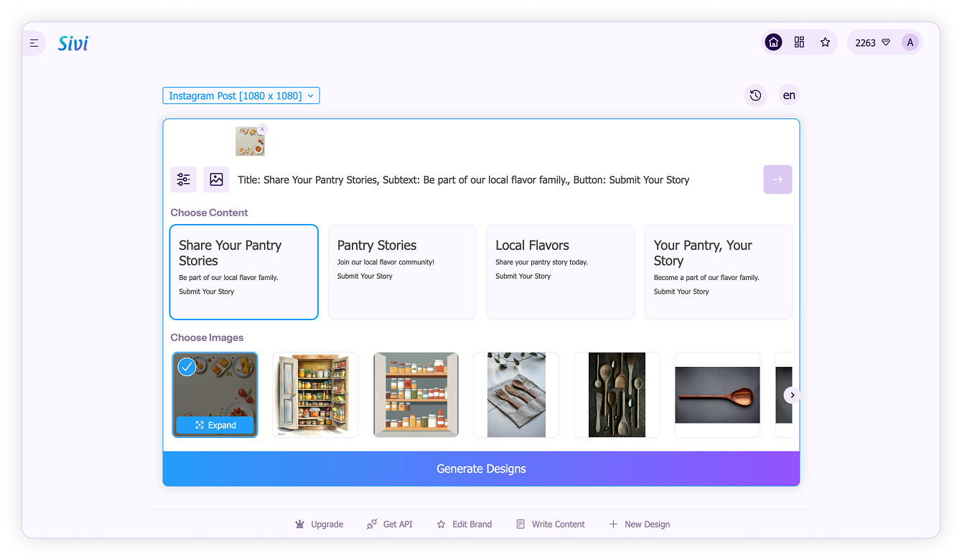This screenshot has height=560, width=962.
Task: Open Edit Brand
Action: coord(464,524)
